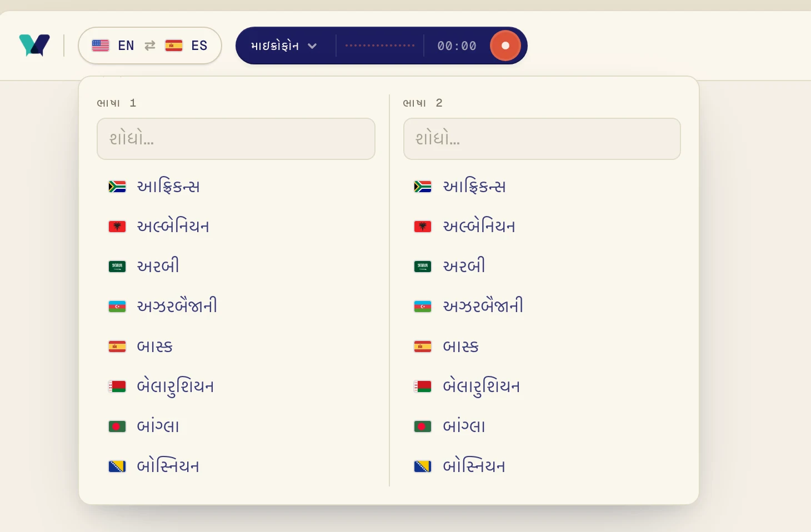Click the Albania flag in ભાષા 2
The width and height of the screenshot is (811, 532).
(423, 227)
